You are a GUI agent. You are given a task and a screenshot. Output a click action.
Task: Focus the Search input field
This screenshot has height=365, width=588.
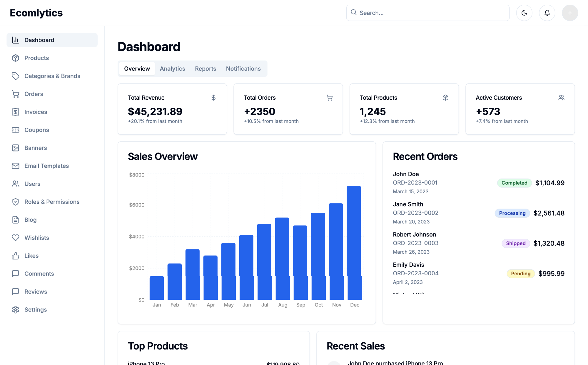tap(432, 13)
